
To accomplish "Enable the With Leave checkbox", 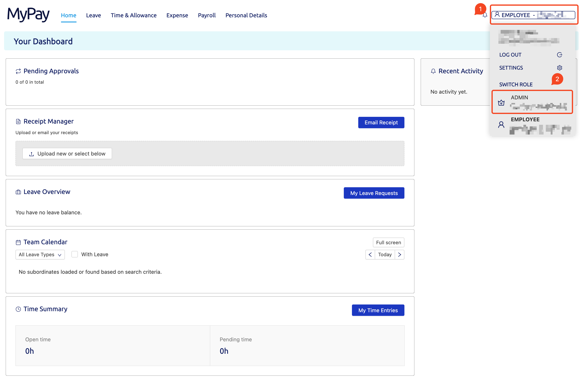I will pyautogui.click(x=74, y=254).
